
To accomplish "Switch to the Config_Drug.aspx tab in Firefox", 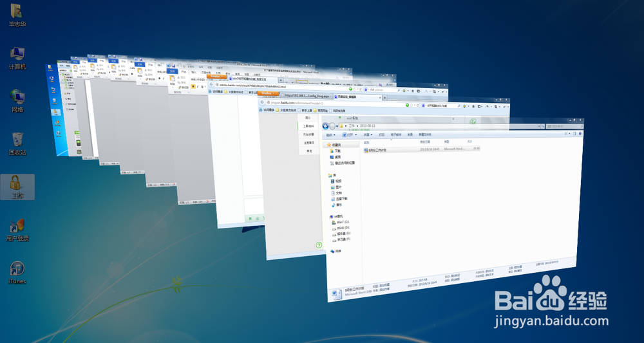I will click(307, 96).
